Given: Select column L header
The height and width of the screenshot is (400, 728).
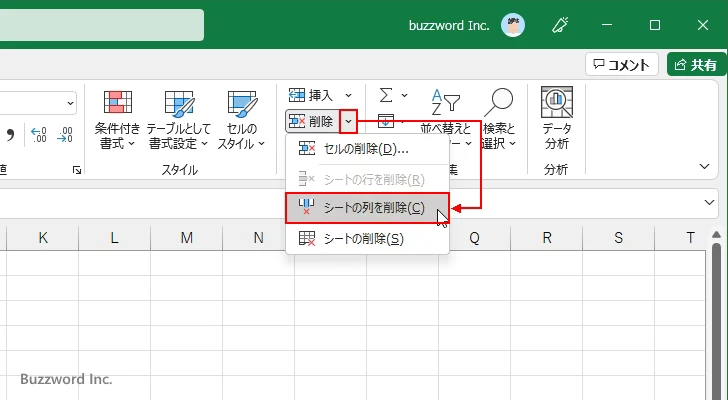Looking at the screenshot, I should click(x=115, y=238).
